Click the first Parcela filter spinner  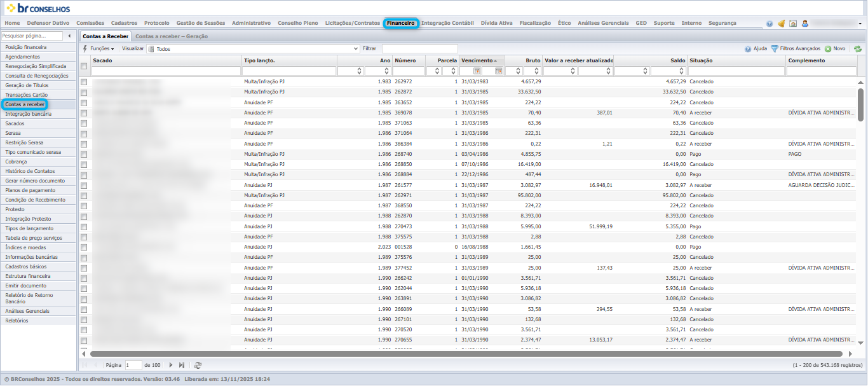[x=437, y=71]
